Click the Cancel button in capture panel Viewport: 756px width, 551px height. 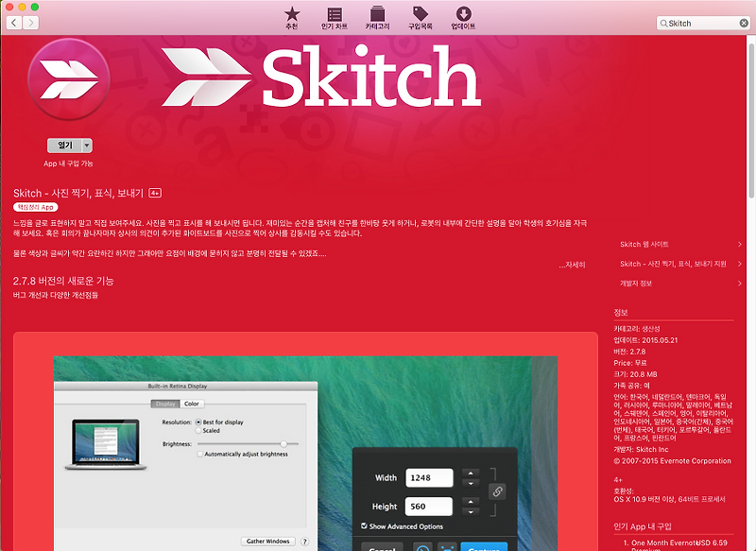(x=382, y=547)
